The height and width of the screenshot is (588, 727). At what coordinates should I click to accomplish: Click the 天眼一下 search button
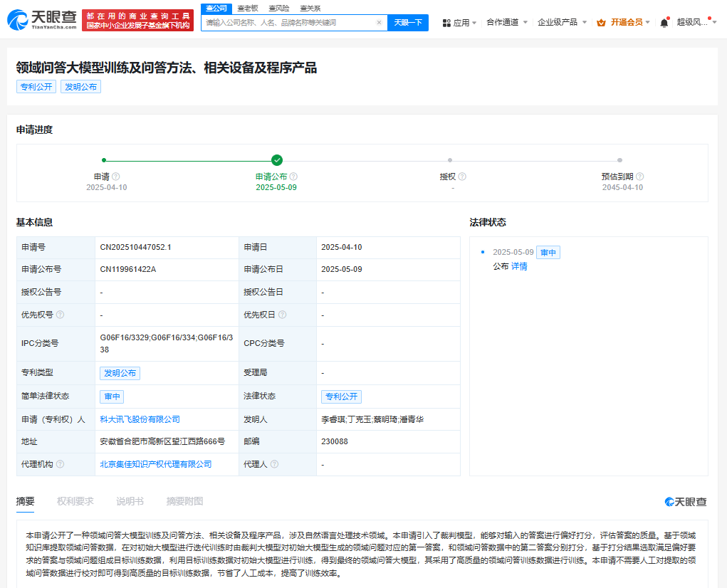(x=407, y=23)
